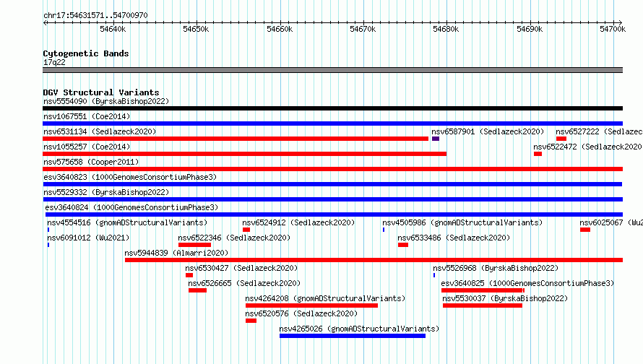Viewport: 643px width, 364px height.
Task: Open nsv5529332 (ByrskaBishop2022) label
Action: click(106, 192)
